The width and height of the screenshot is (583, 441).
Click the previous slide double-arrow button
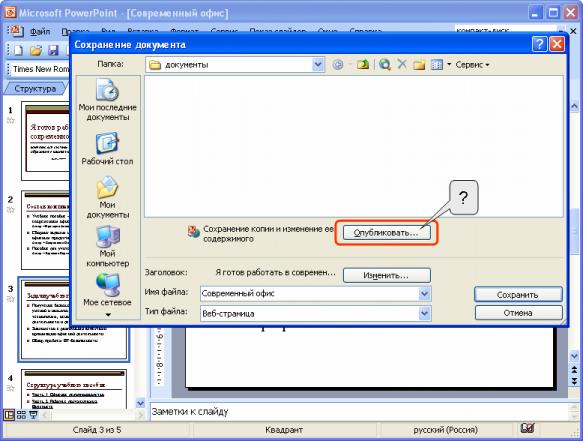point(574,370)
